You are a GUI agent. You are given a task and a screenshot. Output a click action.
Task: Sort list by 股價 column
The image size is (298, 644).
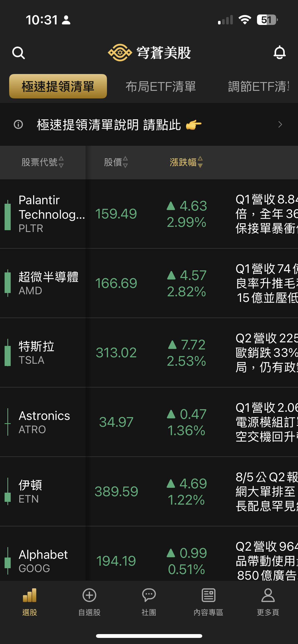click(116, 162)
